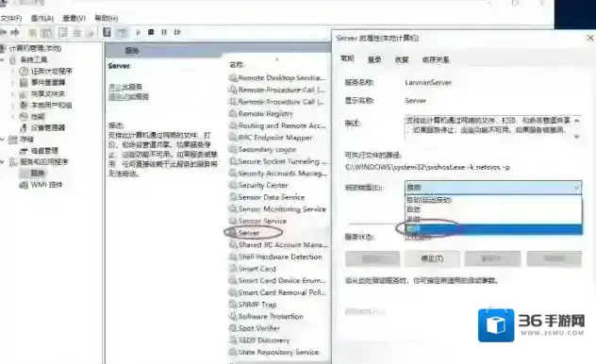Click the 事件查看器 icon in tree

coord(24,82)
